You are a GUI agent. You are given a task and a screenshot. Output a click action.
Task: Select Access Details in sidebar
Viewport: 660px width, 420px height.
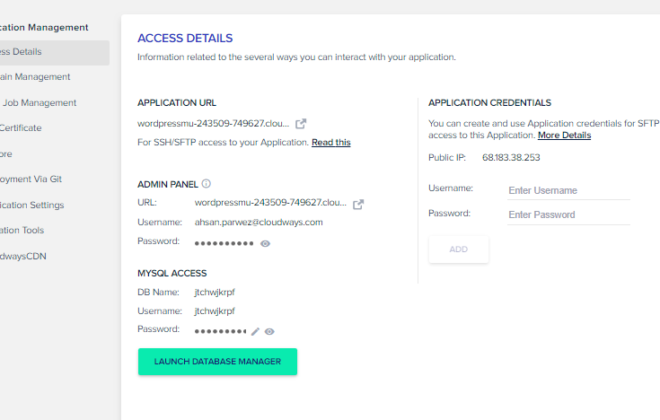point(55,52)
